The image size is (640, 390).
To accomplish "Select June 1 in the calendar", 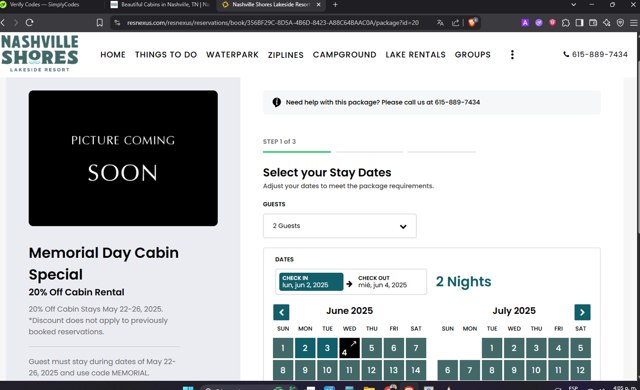I will point(283,348).
